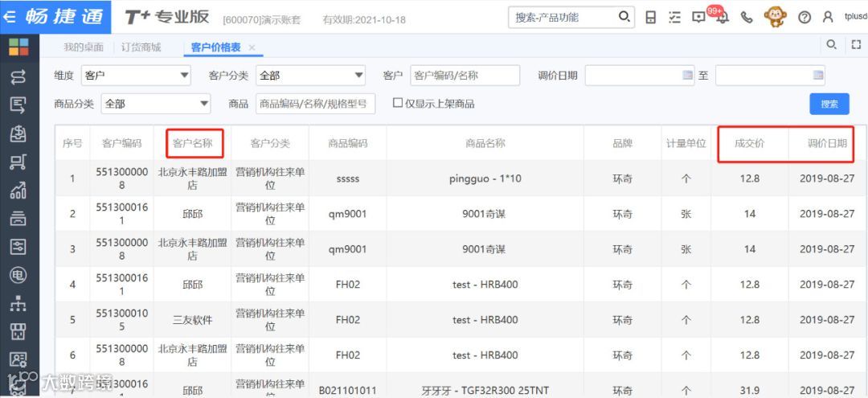Open the colorful app grid menu icon
This screenshot has width=868, height=398.
[18, 47]
